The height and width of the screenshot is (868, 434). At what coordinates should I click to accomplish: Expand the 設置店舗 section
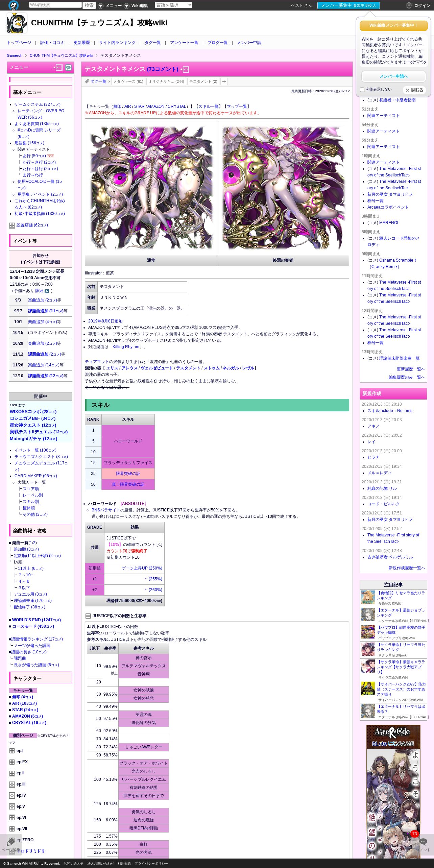click(12, 225)
